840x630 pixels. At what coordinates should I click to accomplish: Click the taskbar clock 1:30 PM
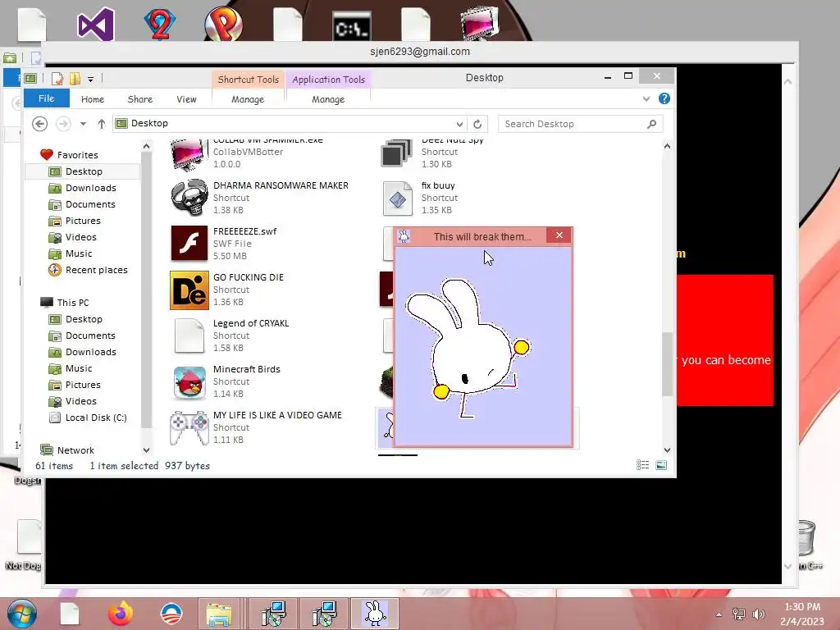click(x=802, y=606)
